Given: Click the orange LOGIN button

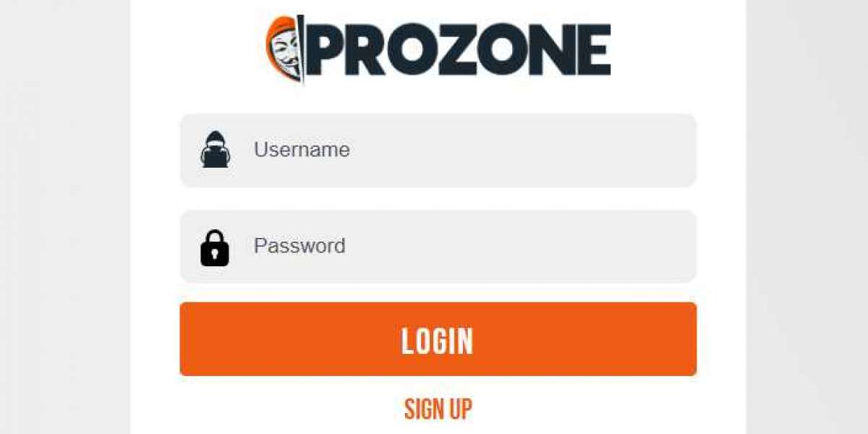Looking at the screenshot, I should (x=438, y=339).
